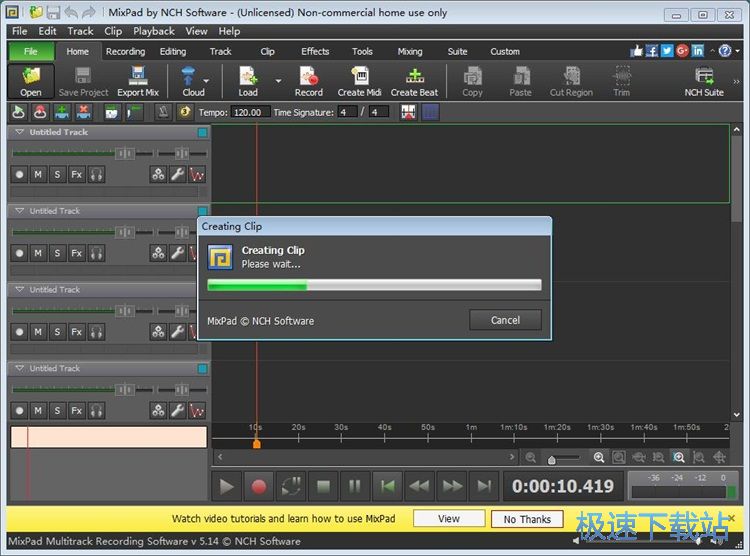
Task: Open the Cloud dropdown arrow
Action: (207, 80)
